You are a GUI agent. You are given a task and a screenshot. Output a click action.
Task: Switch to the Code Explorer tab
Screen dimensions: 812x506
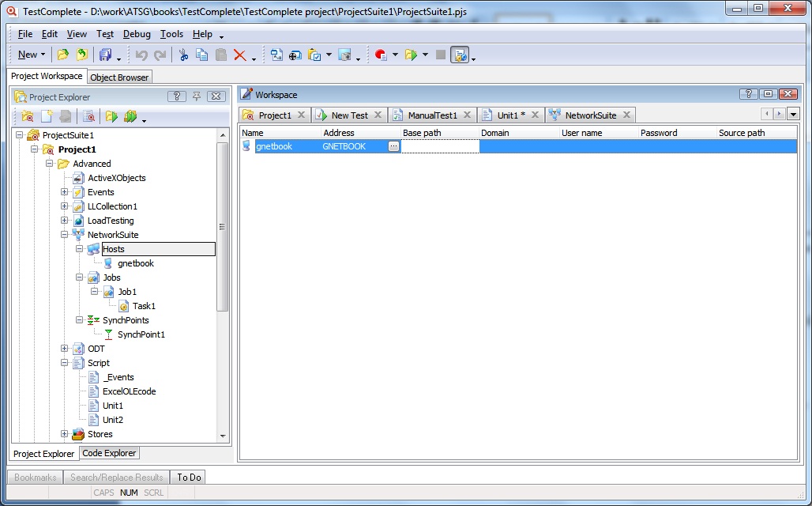(109, 453)
